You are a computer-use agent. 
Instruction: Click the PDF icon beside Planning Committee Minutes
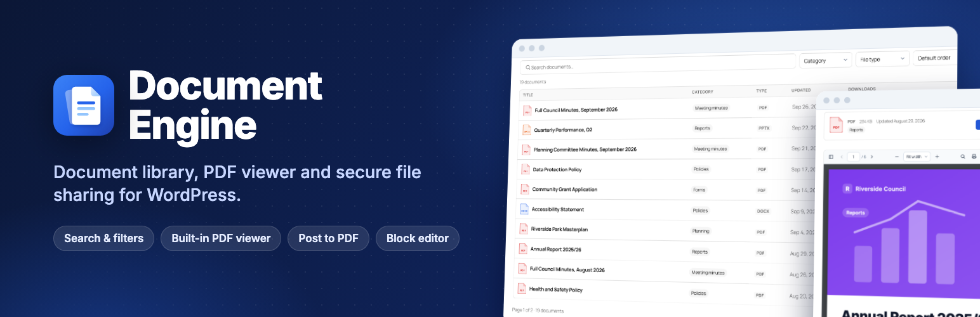click(526, 150)
